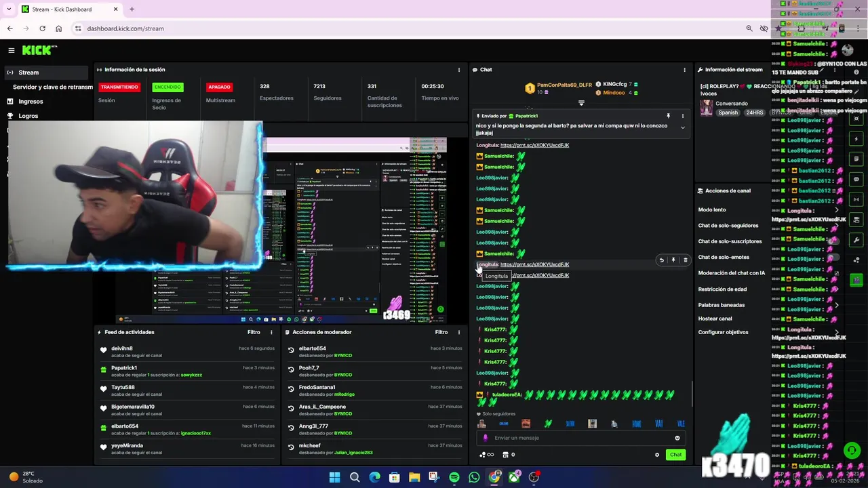Click undo icon for Pooh7_7 entry
The width and height of the screenshot is (868, 488).
click(291, 371)
